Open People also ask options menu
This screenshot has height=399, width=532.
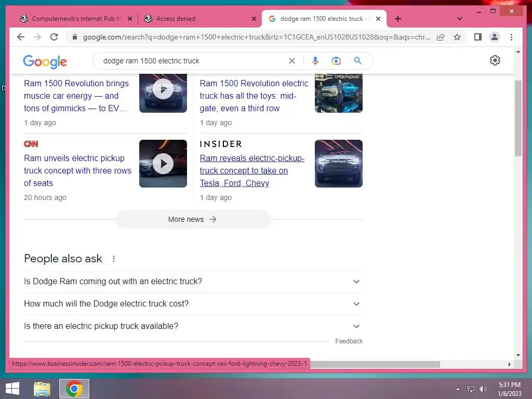pos(114,259)
